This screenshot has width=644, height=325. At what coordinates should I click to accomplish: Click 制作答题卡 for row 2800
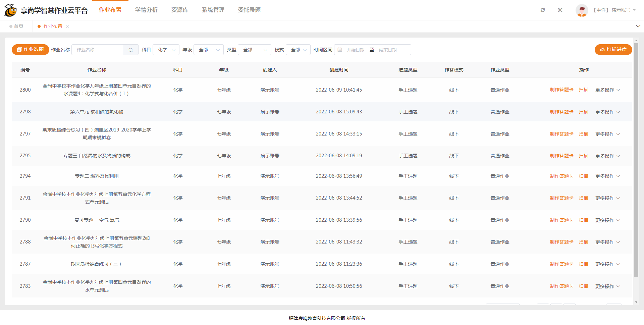click(x=561, y=90)
